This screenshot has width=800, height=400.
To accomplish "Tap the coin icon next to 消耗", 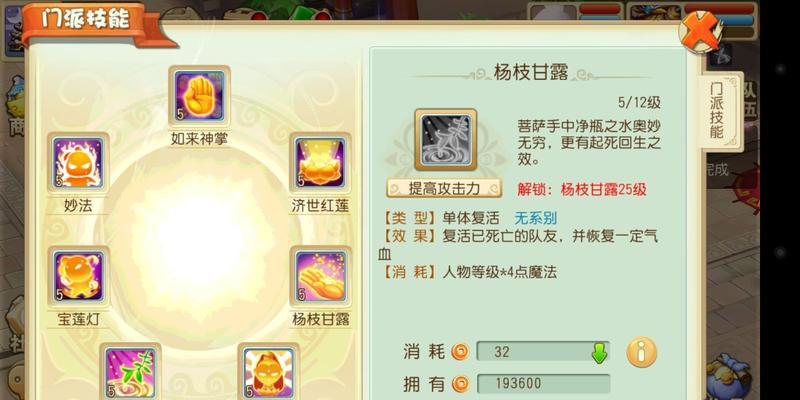I will [x=461, y=352].
